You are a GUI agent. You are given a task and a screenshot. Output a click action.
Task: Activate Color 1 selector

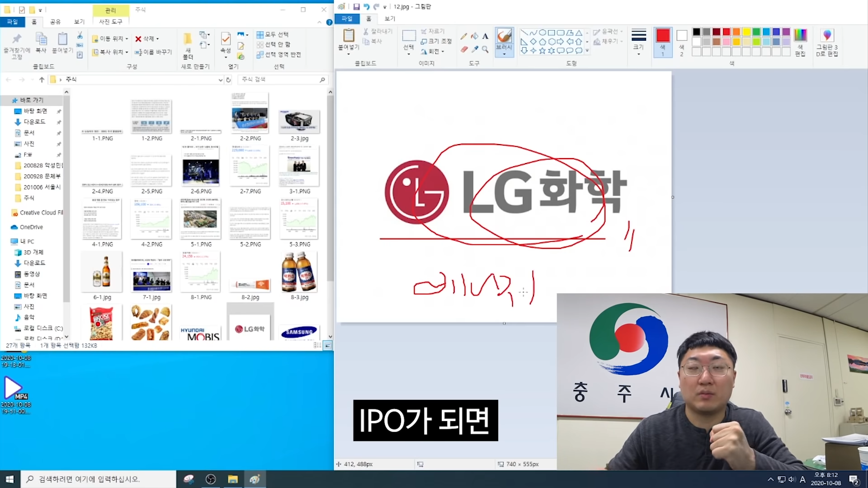(x=663, y=42)
